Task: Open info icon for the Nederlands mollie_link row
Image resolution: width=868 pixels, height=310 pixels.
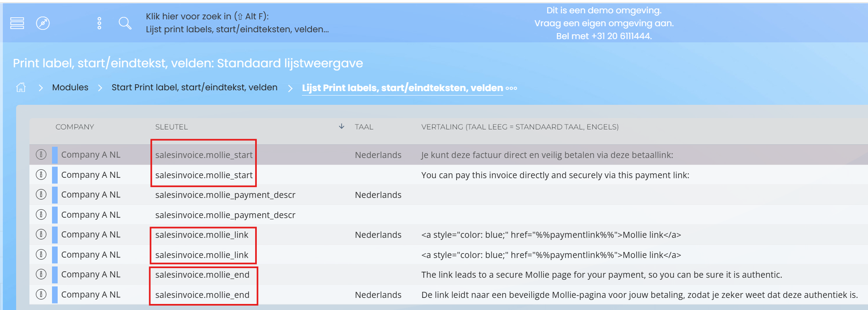Action: [41, 234]
